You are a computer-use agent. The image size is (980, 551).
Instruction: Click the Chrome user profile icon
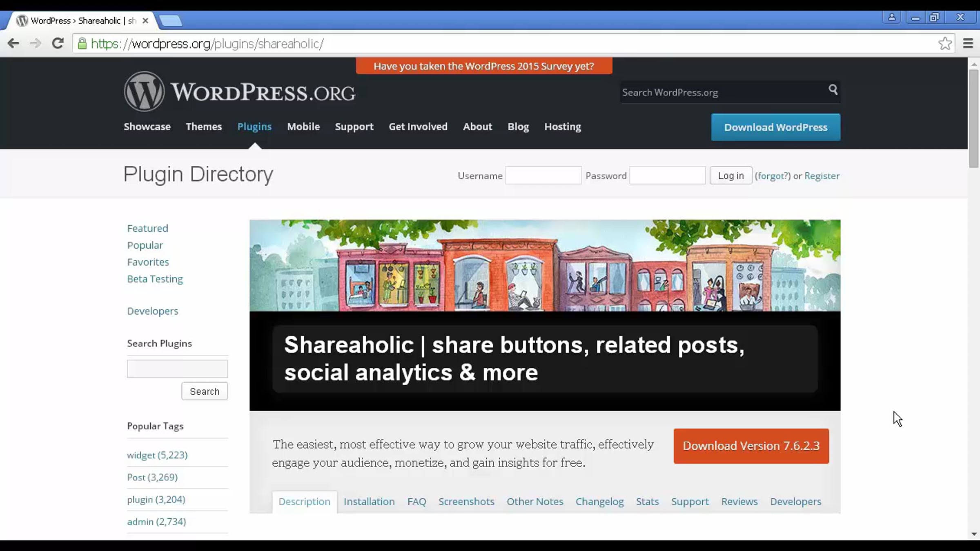[x=891, y=18]
